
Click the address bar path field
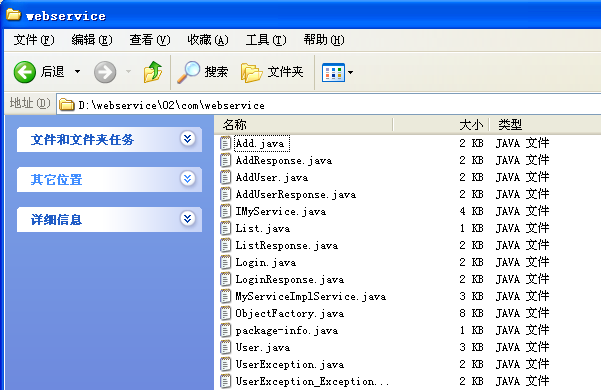328,105
